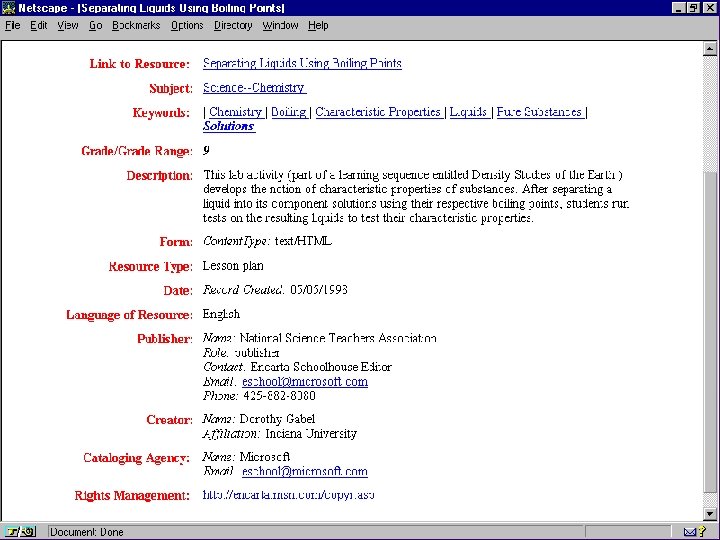Click the Characteristic Properties keyword link
Image resolution: width=720 pixels, height=540 pixels.
coord(378,112)
